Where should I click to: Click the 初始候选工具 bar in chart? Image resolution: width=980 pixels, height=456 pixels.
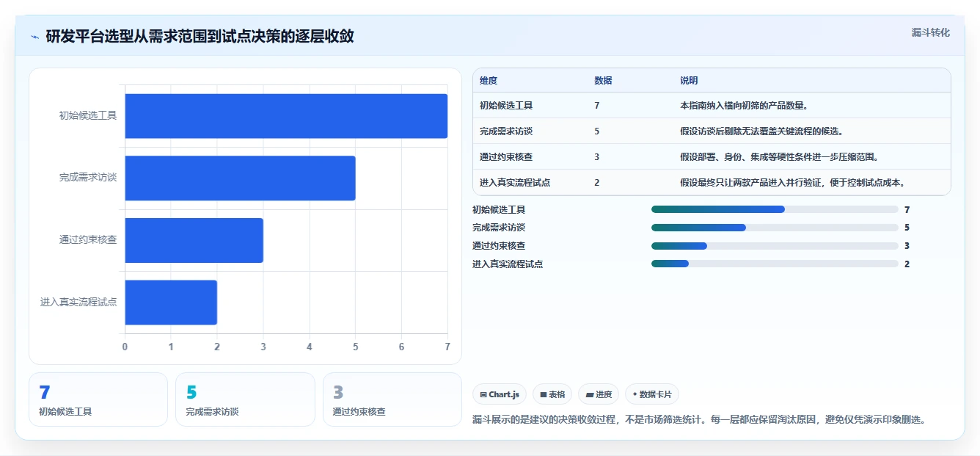point(286,116)
